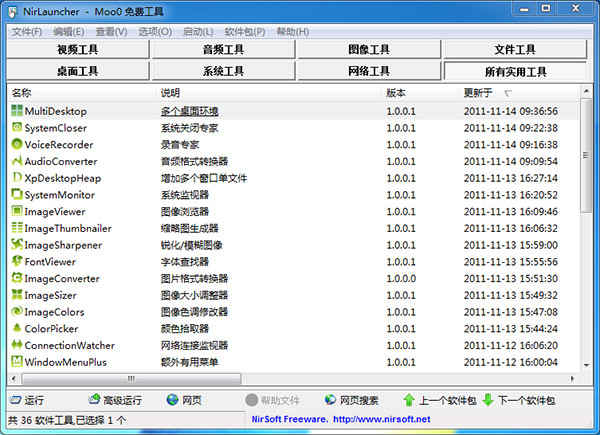The width and height of the screenshot is (600, 435).
Task: Click the ImageColors icon
Action: pos(17,311)
